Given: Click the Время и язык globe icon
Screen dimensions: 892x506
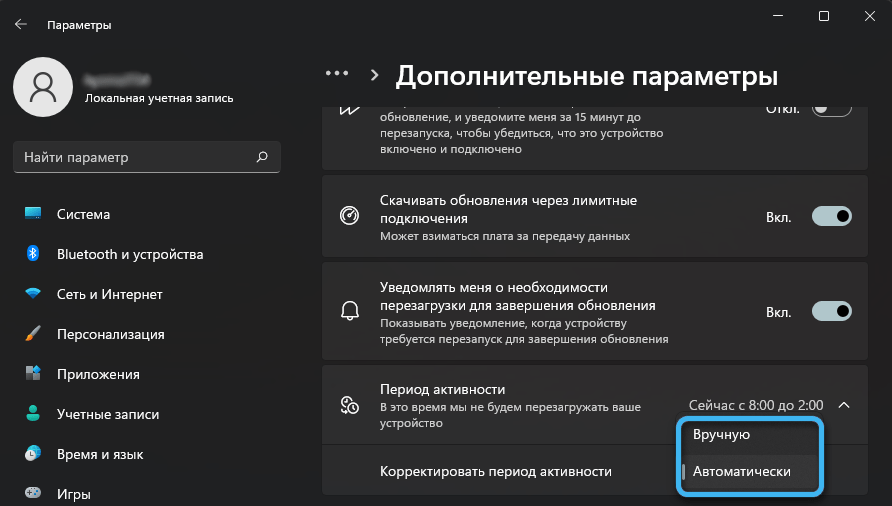Looking at the screenshot, I should pos(33,454).
